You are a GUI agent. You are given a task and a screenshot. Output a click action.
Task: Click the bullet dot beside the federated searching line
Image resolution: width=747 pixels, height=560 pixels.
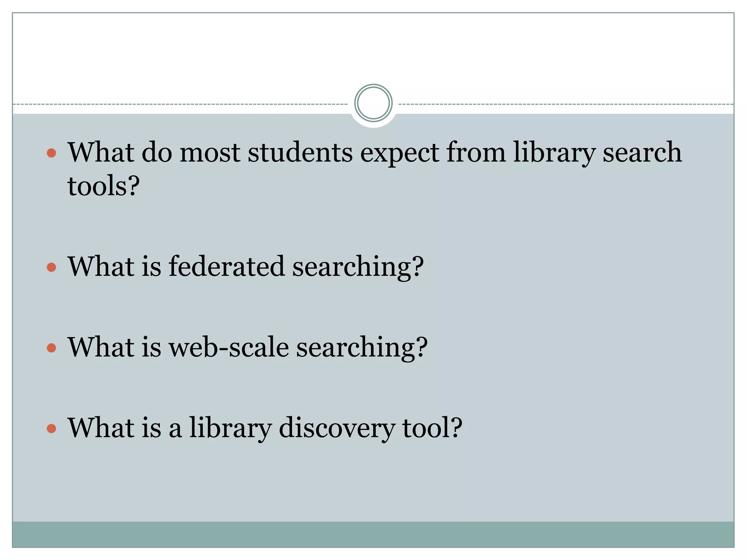(51, 267)
